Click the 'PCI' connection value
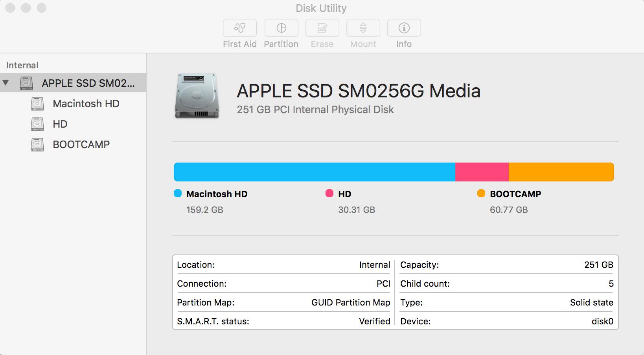Viewport: 644px width, 355px height. 383,284
